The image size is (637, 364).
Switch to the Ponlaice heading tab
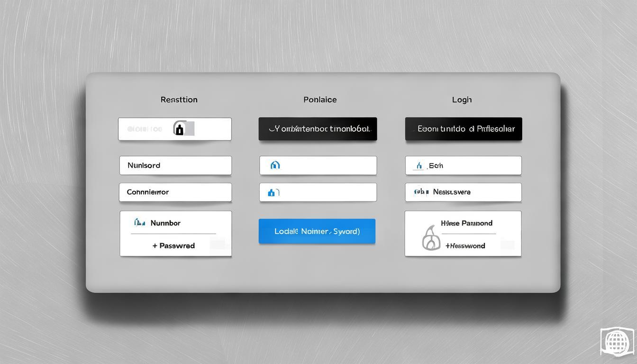(x=320, y=100)
